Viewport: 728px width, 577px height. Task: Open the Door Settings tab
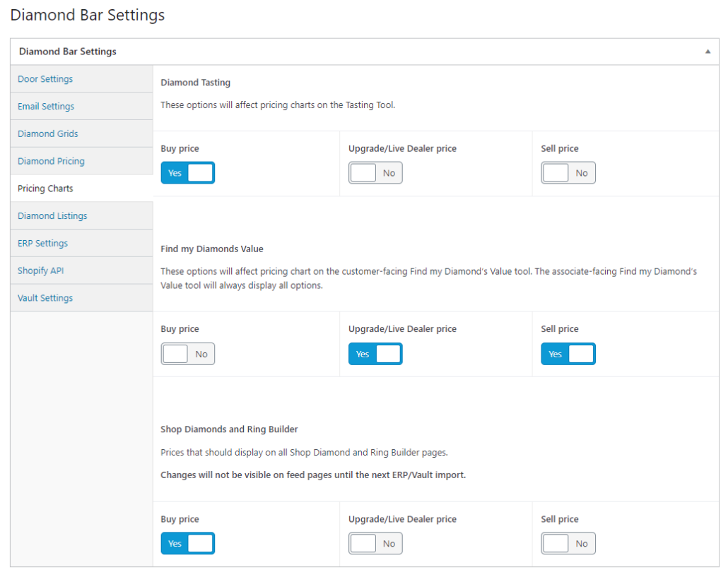point(45,79)
